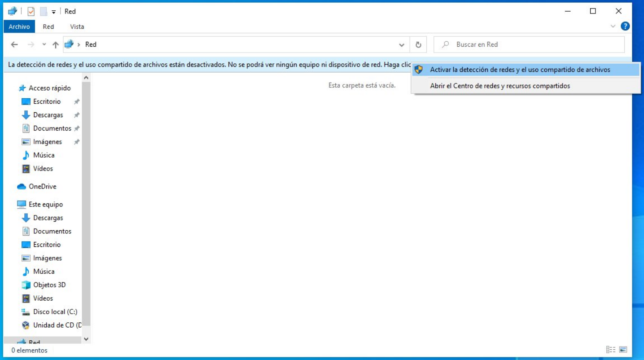Click the blue help question mark icon
The image size is (644, 360).
[624, 26]
